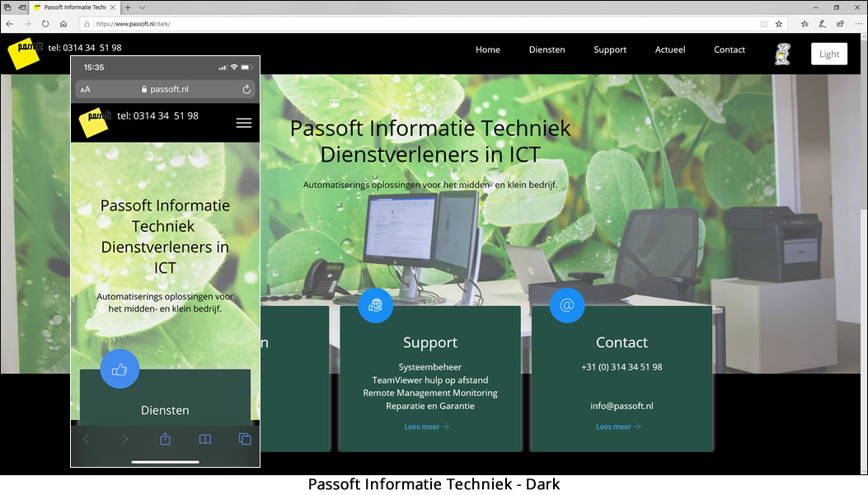Reload in the mobile address bar
Viewport: 868px width, 495px height.
(246, 89)
